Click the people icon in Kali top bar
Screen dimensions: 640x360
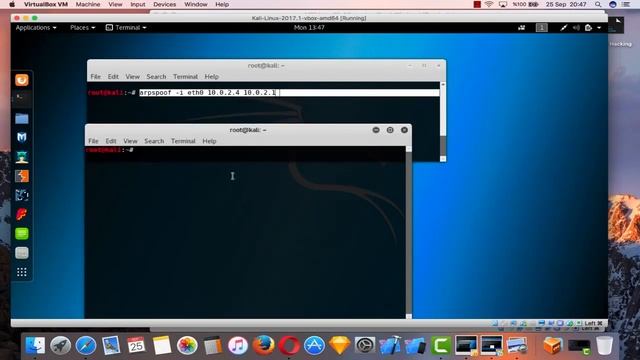coord(522,28)
